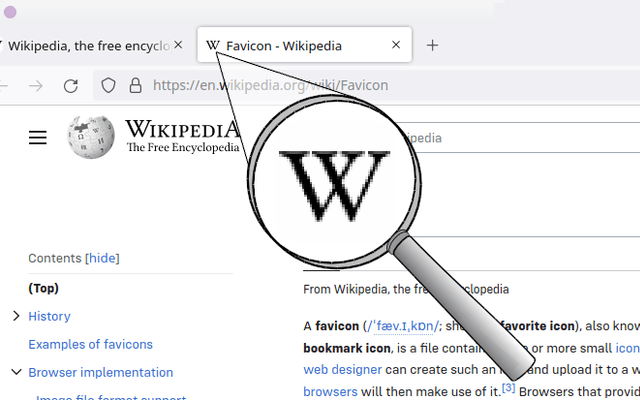The width and height of the screenshot is (640, 400).
Task: Open the browsers link
Action: pyautogui.click(x=330, y=392)
